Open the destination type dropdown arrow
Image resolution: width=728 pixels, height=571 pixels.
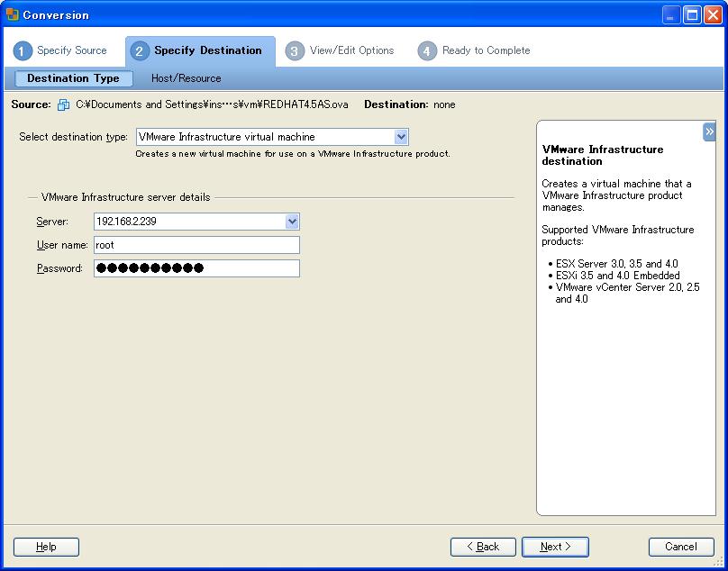pyautogui.click(x=401, y=137)
